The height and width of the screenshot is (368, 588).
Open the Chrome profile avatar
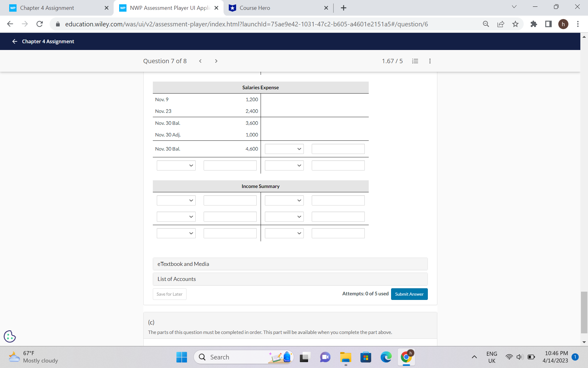click(564, 24)
